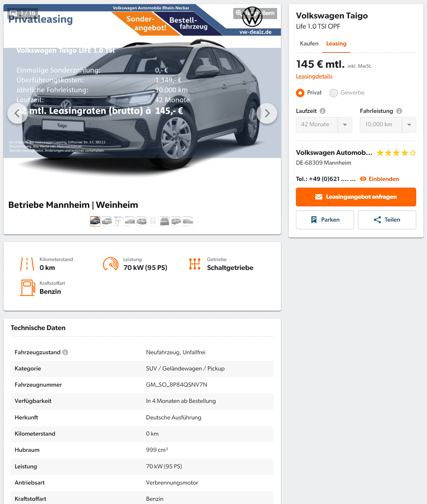Click the previous image arrow in gallery

pos(17,113)
